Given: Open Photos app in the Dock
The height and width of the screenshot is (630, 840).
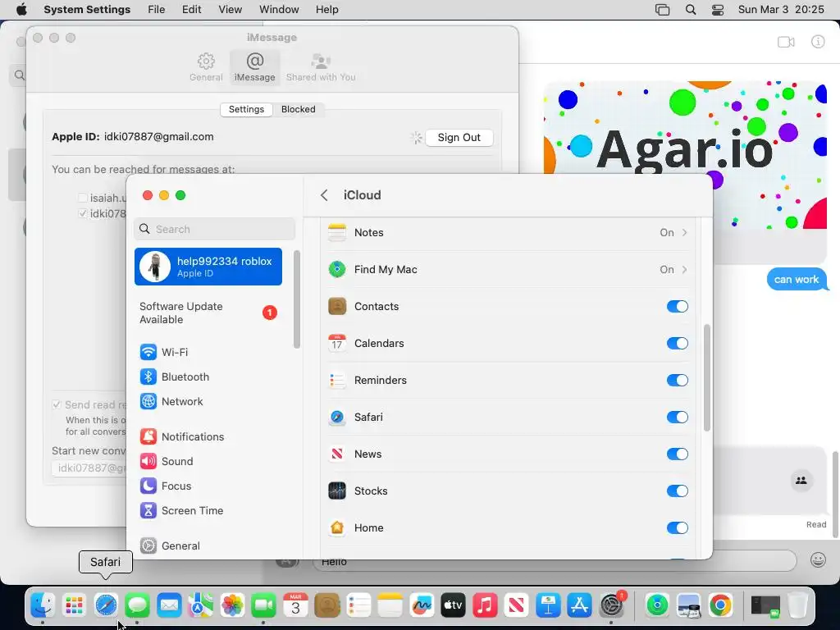Looking at the screenshot, I should pyautogui.click(x=232, y=606).
